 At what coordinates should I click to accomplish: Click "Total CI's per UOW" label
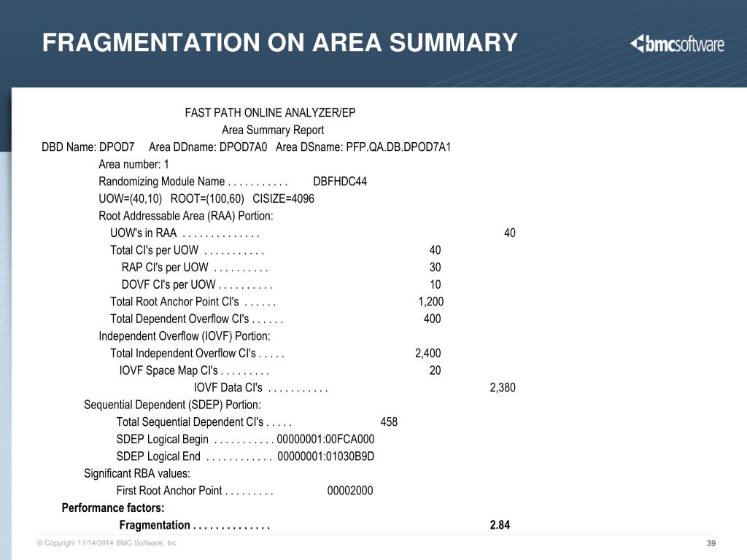[x=155, y=250]
